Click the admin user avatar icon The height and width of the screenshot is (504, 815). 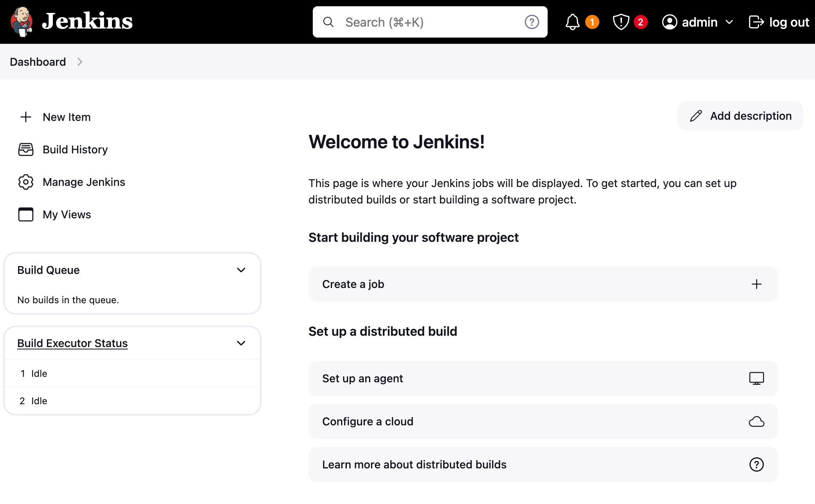669,22
